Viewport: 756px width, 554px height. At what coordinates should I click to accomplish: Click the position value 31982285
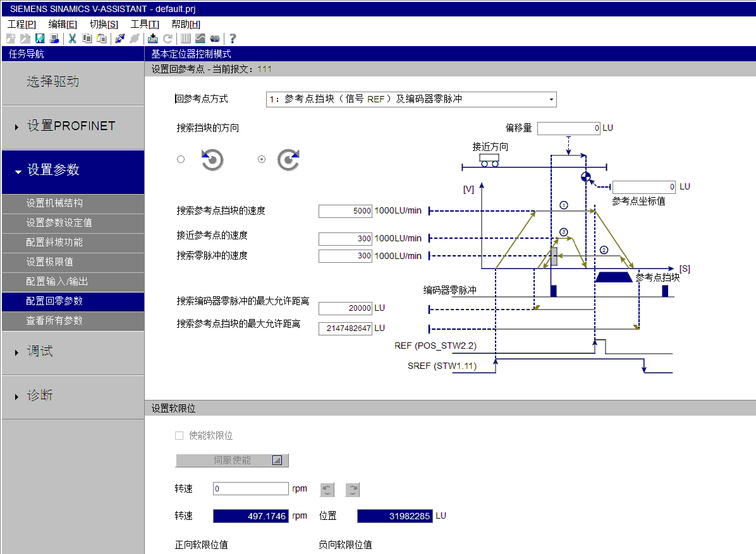[x=395, y=516]
